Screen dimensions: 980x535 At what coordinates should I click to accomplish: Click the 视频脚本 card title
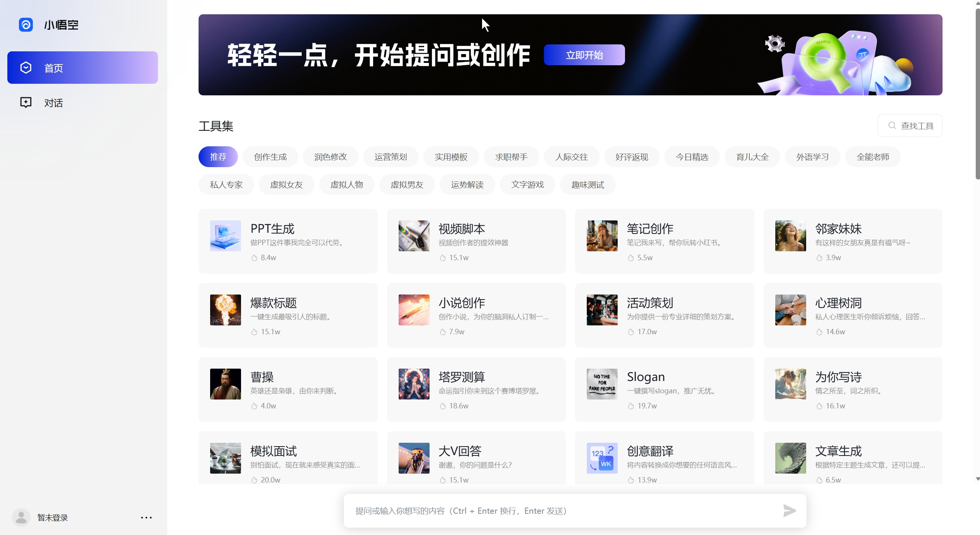point(462,229)
